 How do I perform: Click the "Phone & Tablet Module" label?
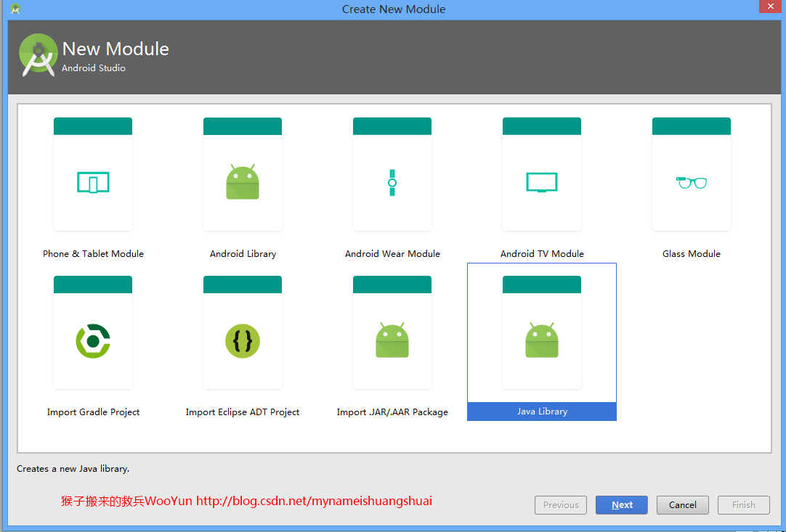click(x=93, y=254)
